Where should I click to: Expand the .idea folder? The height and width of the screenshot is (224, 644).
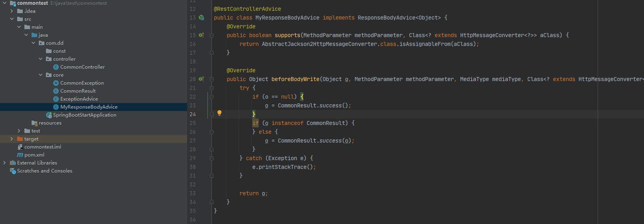(12, 11)
